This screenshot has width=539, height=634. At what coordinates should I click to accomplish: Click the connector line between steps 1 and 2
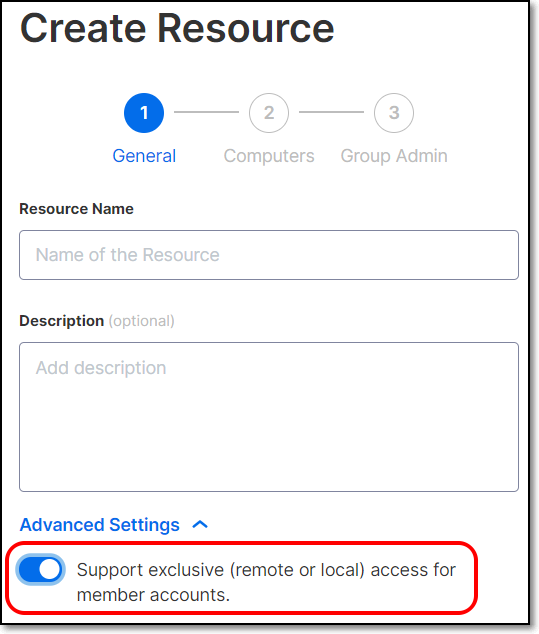[x=206, y=112]
